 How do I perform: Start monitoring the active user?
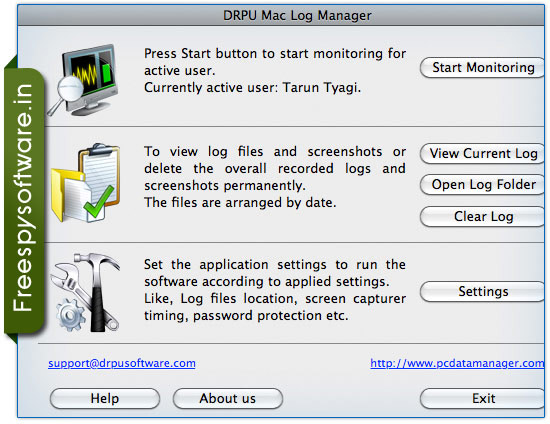tap(482, 67)
